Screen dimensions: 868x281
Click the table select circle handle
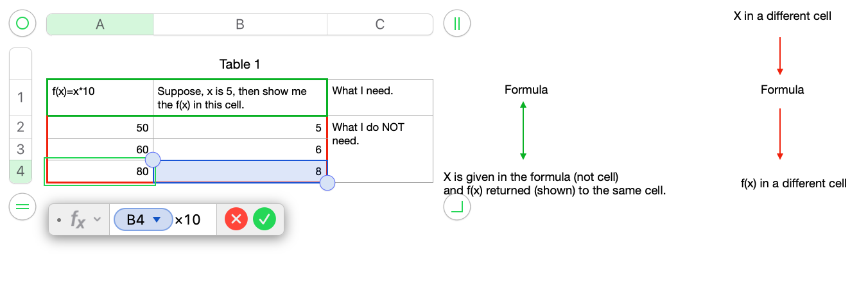point(22,24)
